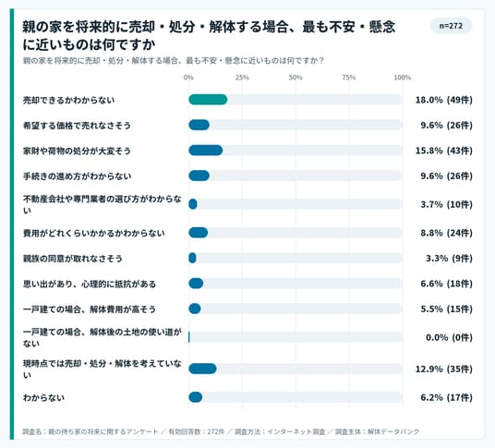Click the bar for 現時点では売却・処分・解体を考えていない
Screen dimensions: 495x448
point(202,369)
